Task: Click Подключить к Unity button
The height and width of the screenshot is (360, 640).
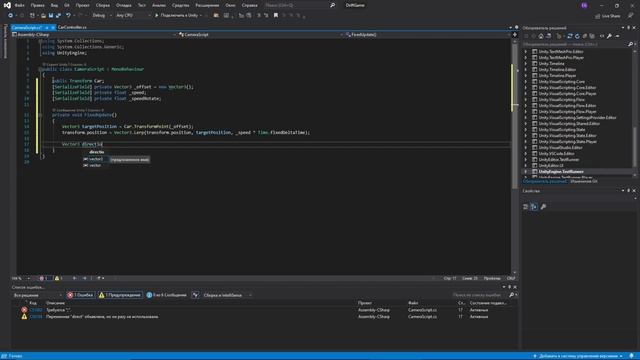Action: click(178, 16)
